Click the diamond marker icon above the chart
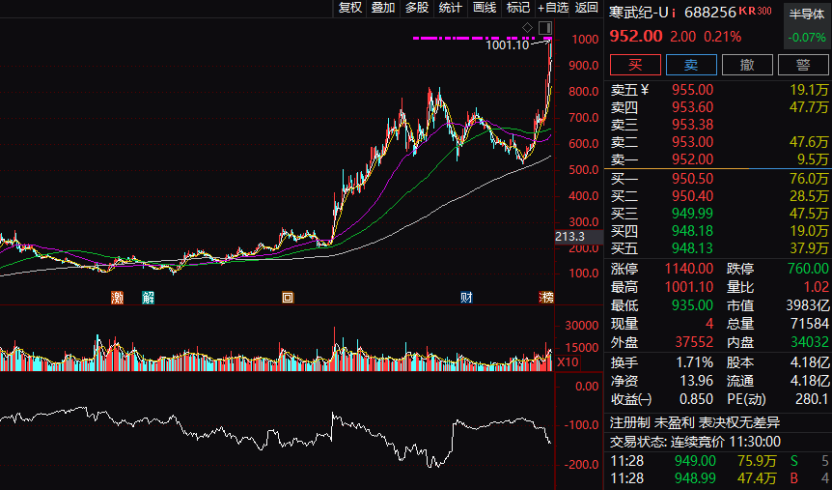Image resolution: width=832 pixels, height=490 pixels. [527, 28]
